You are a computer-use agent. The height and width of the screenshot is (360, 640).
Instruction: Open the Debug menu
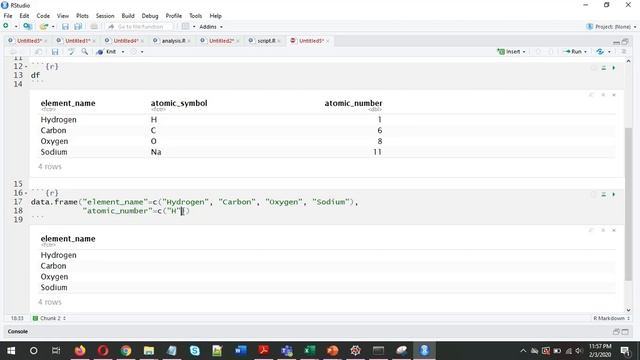point(150,16)
